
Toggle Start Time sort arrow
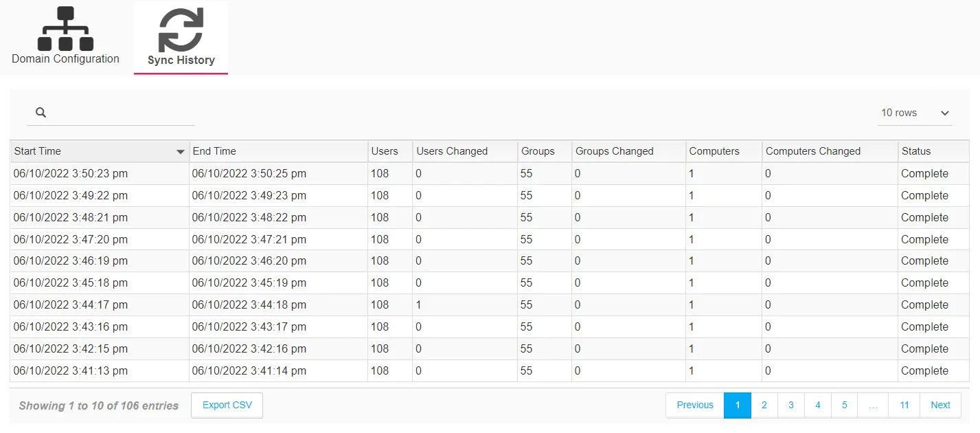181,152
